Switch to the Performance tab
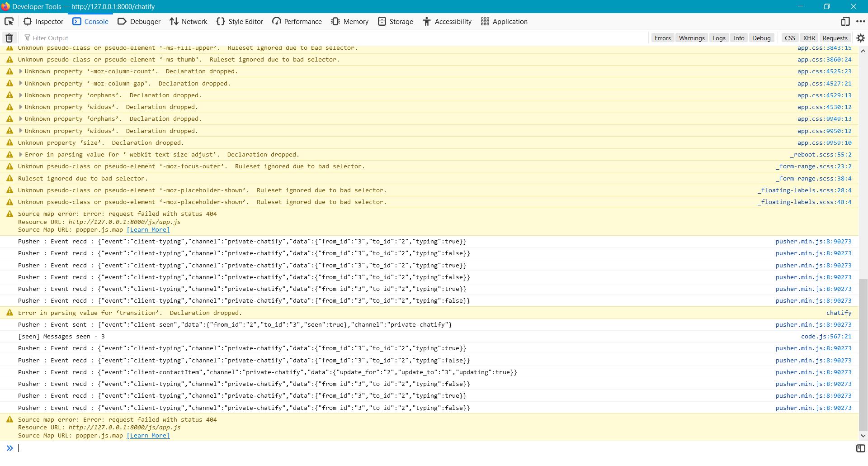 (297, 21)
